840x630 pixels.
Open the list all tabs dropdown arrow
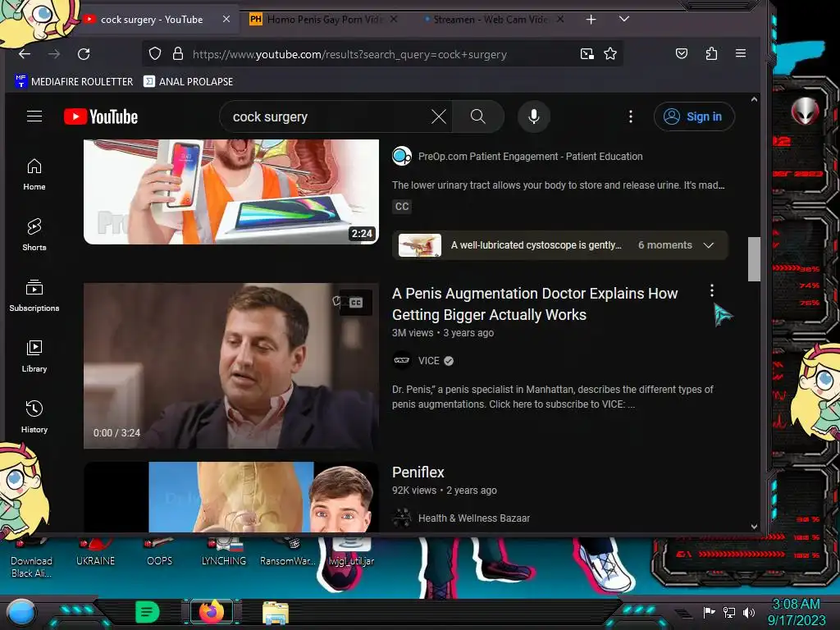623,19
